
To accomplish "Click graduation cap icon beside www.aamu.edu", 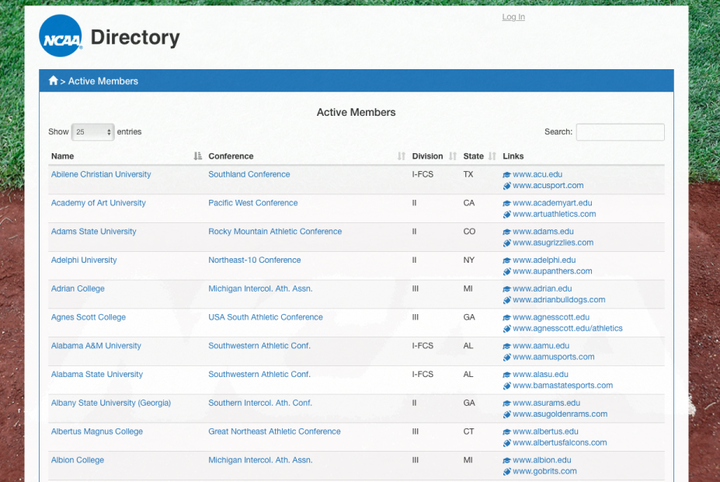I will 506,346.
